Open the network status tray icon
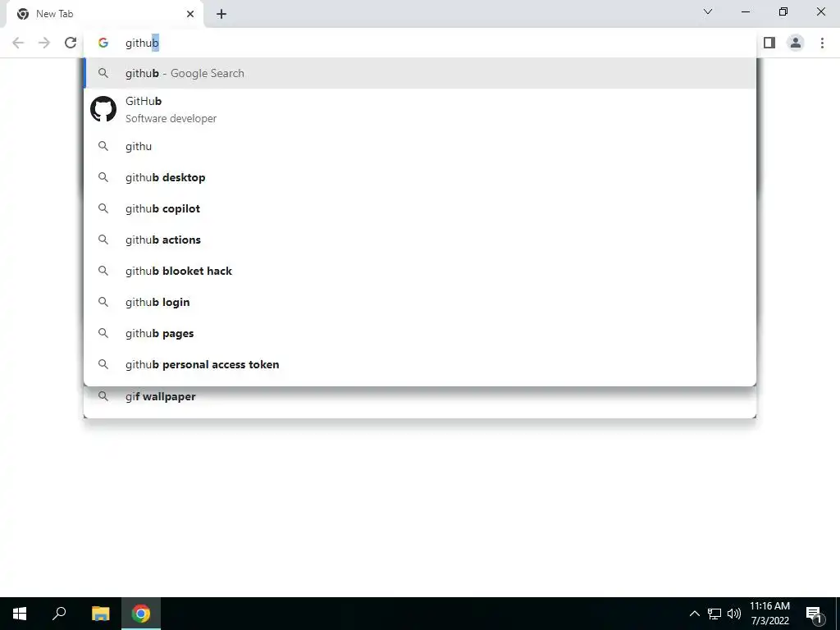Screen dimensions: 840x630 pyautogui.click(x=714, y=614)
